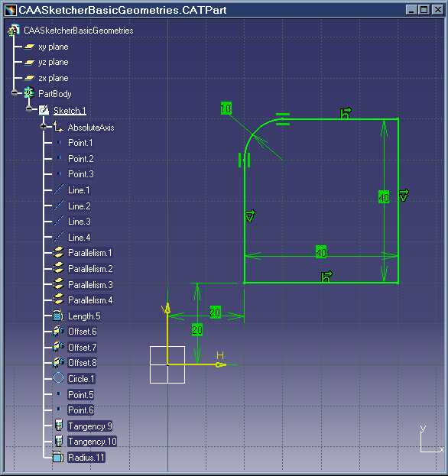Click the Sketch.1 sketch icon

pyautogui.click(x=44, y=110)
